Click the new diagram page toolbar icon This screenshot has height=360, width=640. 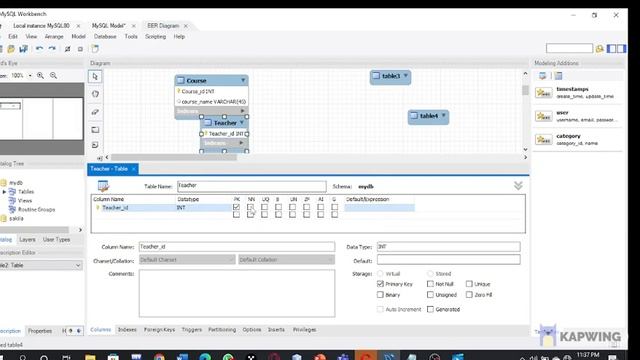click(95, 49)
